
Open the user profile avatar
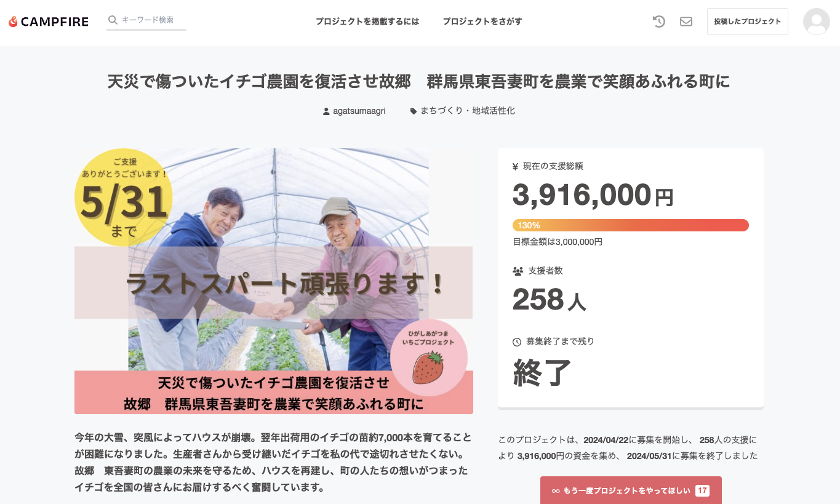[816, 22]
